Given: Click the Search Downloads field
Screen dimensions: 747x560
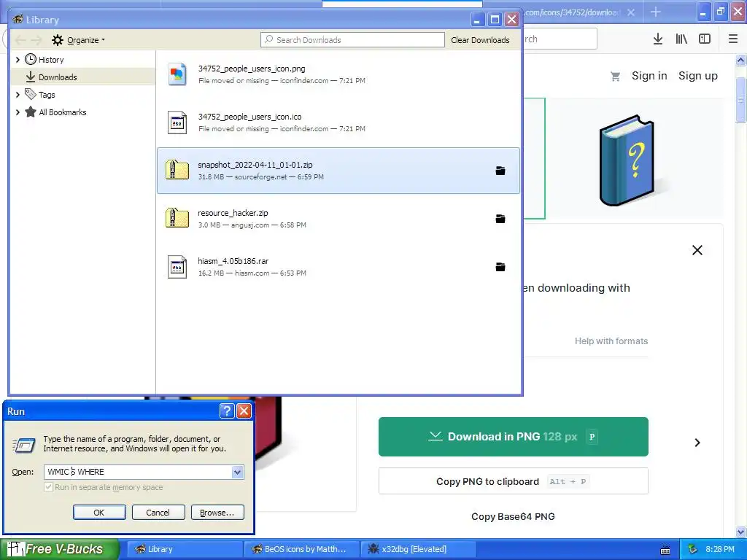Looking at the screenshot, I should (x=352, y=40).
